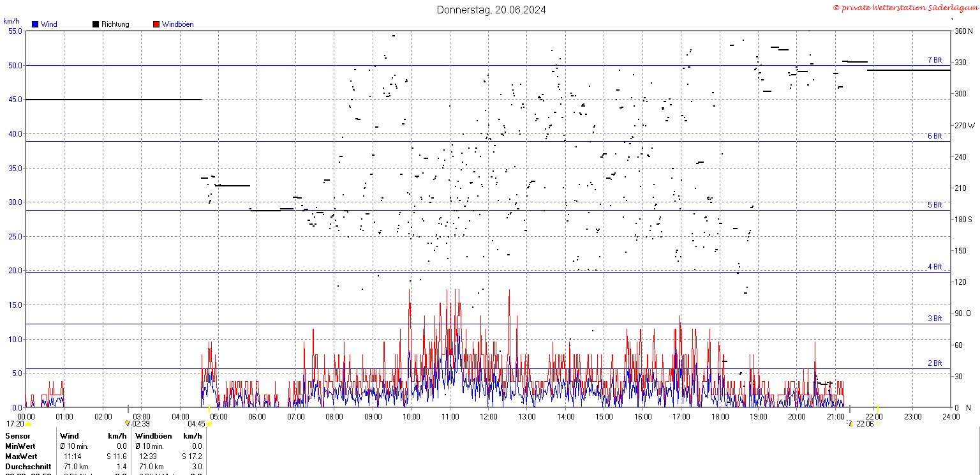Click the MaxWert row in the sensor table

(104, 456)
